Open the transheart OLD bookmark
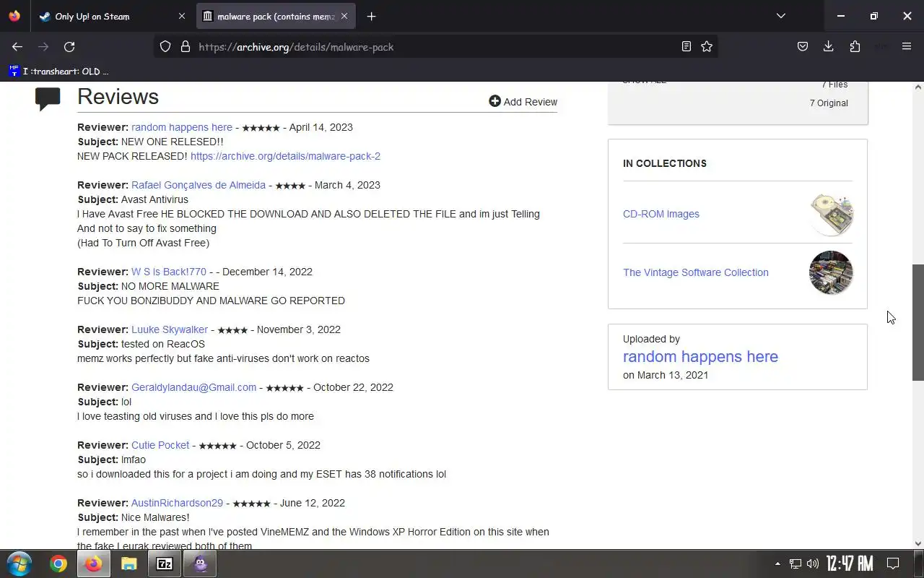This screenshot has height=578, width=924. (x=59, y=71)
